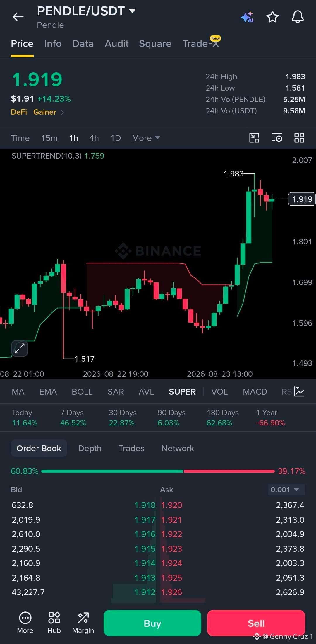The height and width of the screenshot is (644, 316).
Task: Enable the SAR indicator
Action: point(116,392)
